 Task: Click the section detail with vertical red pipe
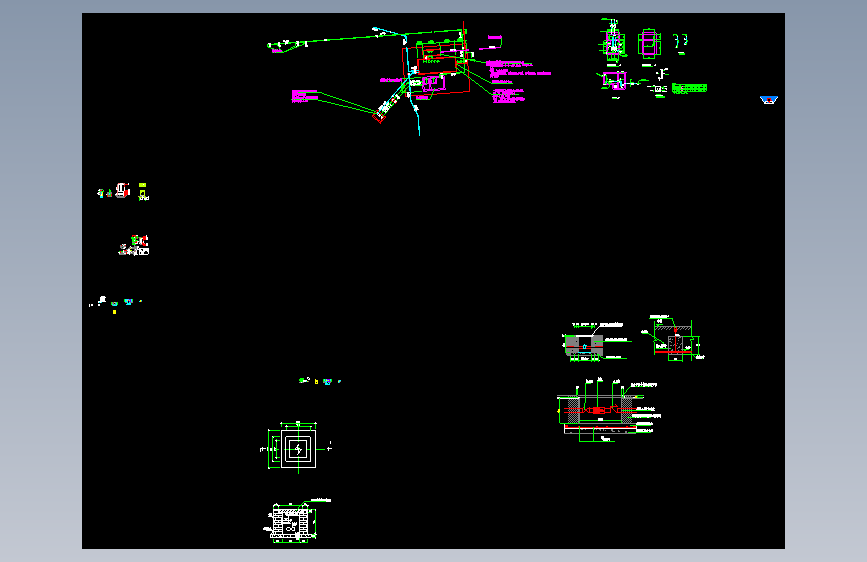674,337
